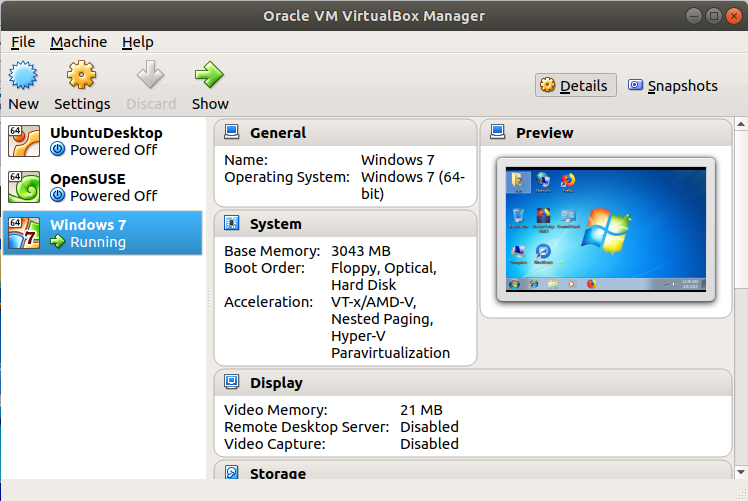This screenshot has height=501, width=748.
Task: Click the green Show arrow icon
Action: [209, 75]
